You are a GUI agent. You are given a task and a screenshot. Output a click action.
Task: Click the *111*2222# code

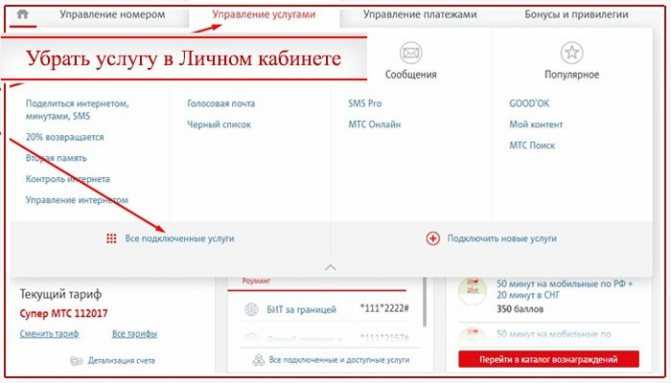click(x=384, y=308)
